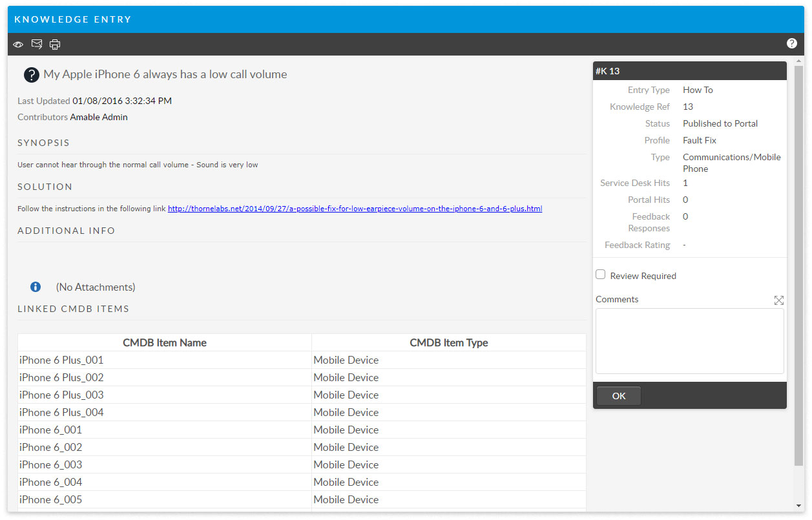The height and width of the screenshot is (520, 812).
Task: Click the print icon in toolbar
Action: click(55, 45)
